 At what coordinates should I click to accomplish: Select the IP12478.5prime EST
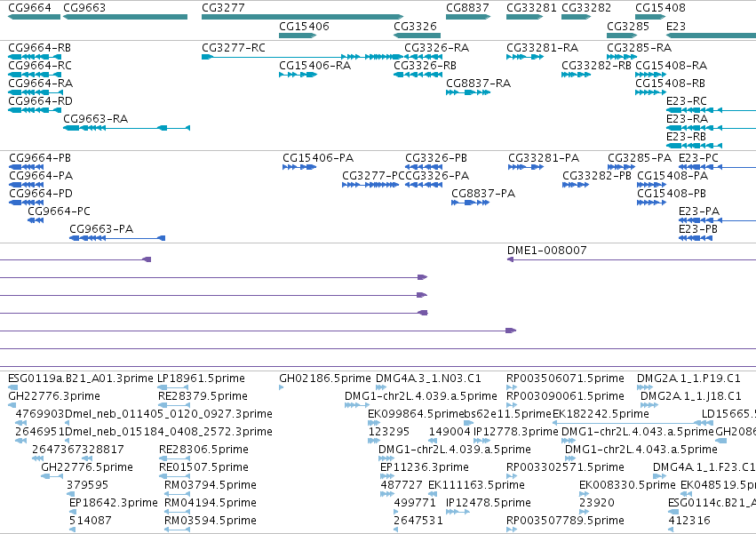489,503
